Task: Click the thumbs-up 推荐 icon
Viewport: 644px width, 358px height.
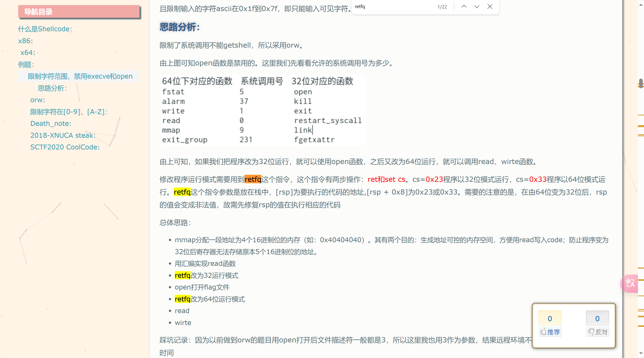Action: [x=550, y=332]
